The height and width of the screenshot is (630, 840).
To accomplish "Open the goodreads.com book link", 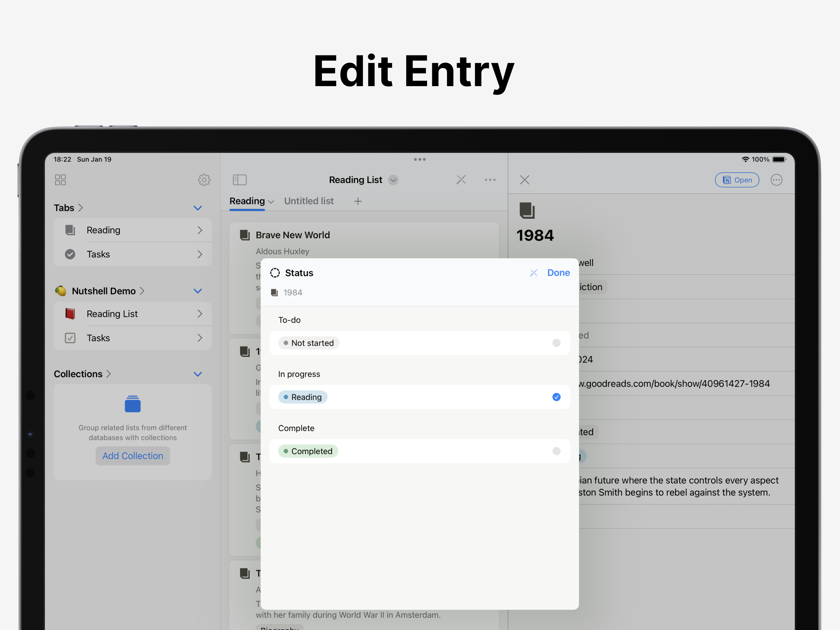I will coord(674,383).
